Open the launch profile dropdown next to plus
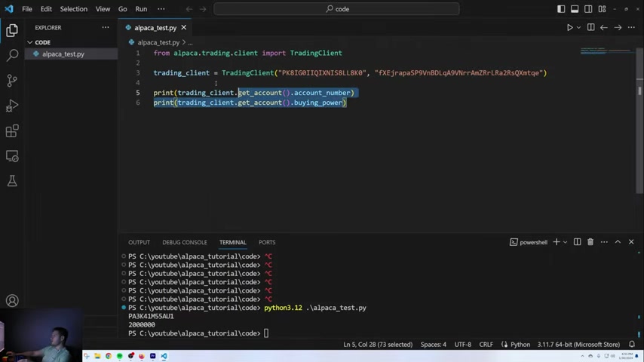This screenshot has width=644, height=362. point(565,242)
